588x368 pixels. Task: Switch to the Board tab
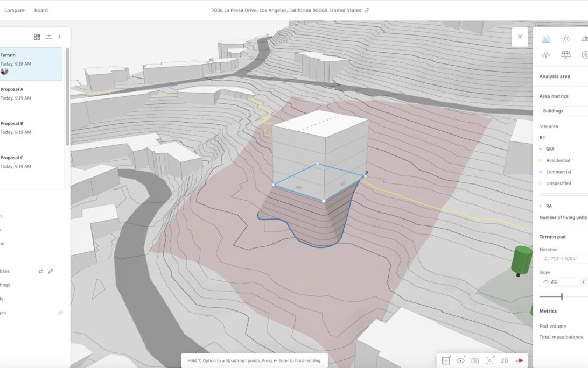41,10
